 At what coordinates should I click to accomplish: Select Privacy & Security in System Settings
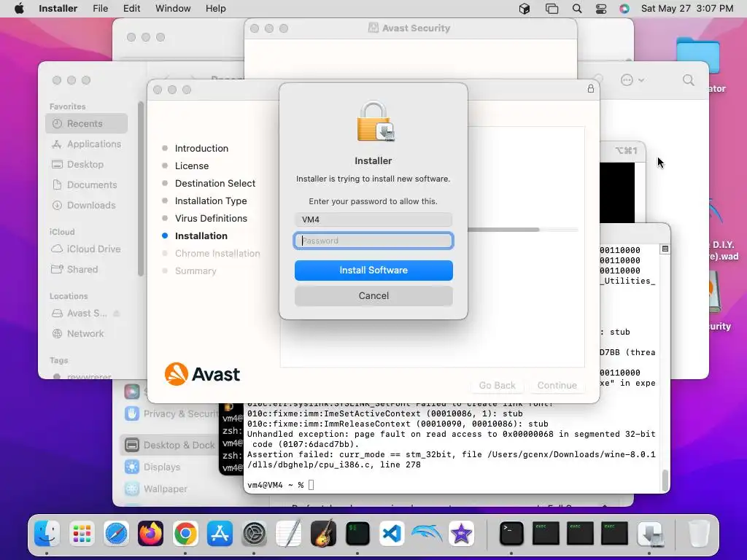pyautogui.click(x=171, y=413)
